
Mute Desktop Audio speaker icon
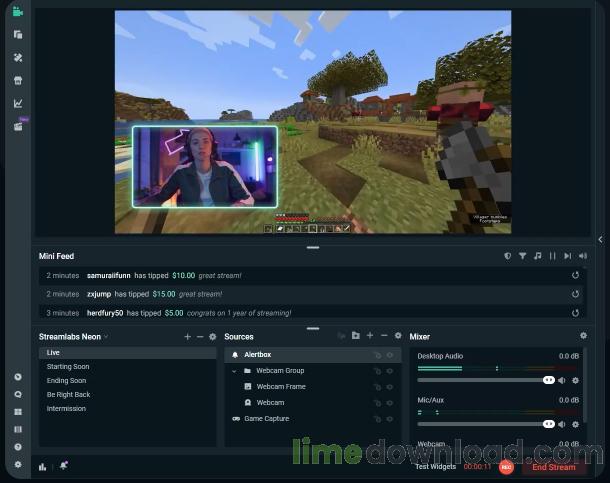pyautogui.click(x=562, y=380)
